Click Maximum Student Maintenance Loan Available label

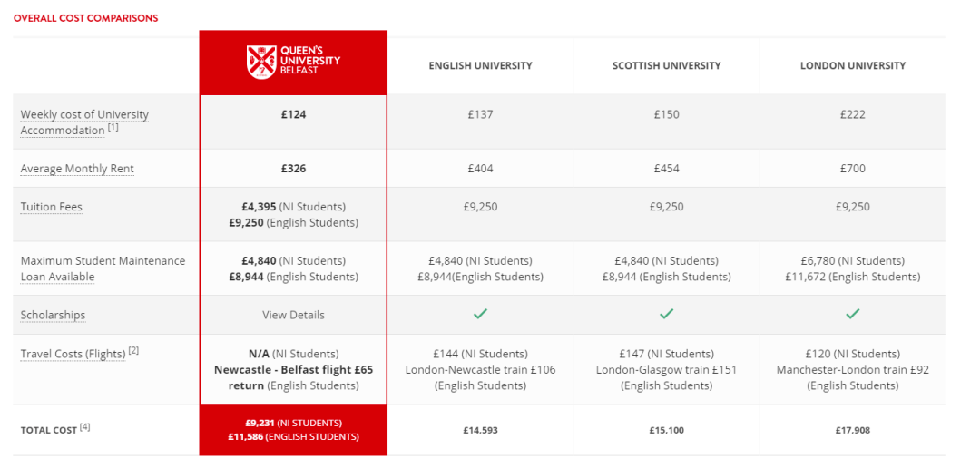point(103,268)
